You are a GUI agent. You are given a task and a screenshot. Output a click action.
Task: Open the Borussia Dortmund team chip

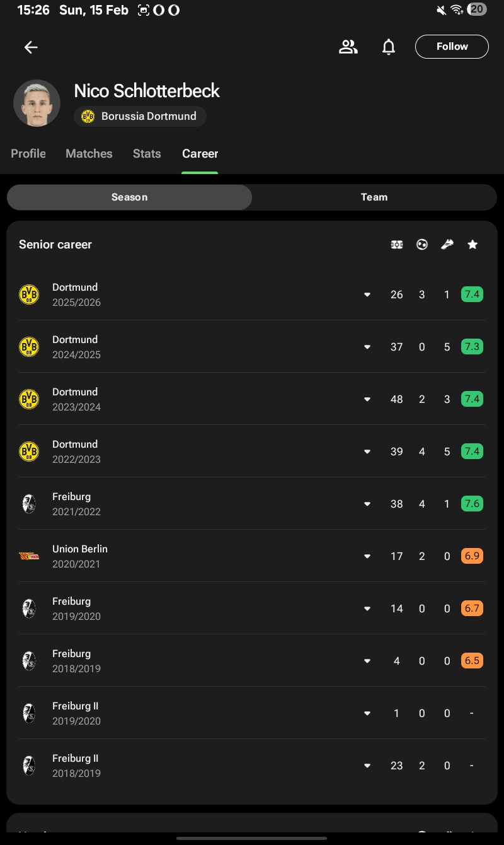[140, 116]
